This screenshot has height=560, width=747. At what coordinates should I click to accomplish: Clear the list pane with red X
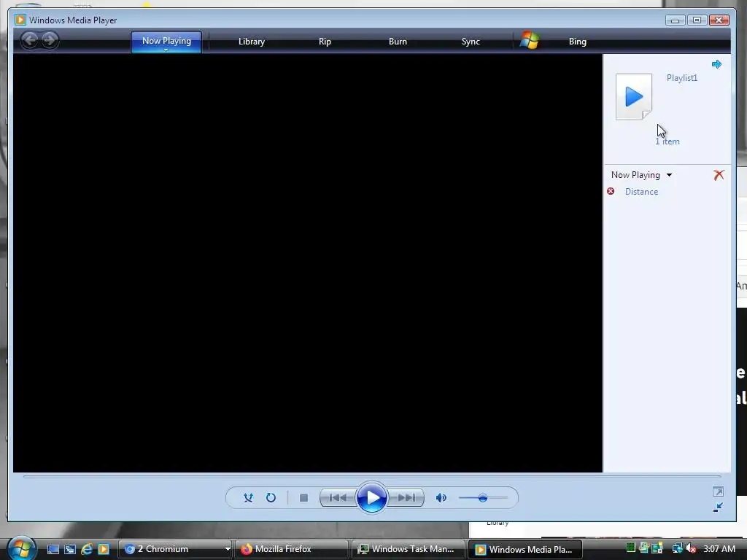(x=719, y=175)
